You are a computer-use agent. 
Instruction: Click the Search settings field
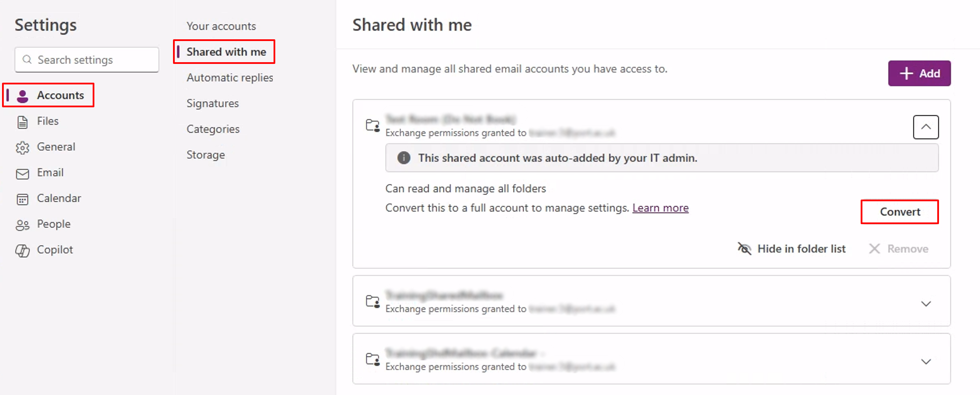click(x=87, y=59)
